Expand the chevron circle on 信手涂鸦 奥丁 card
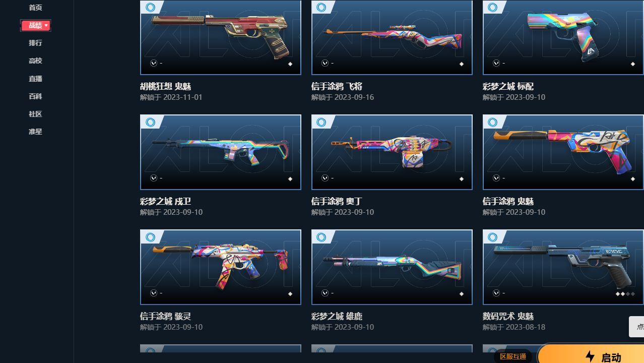The image size is (644, 363). 325,178
